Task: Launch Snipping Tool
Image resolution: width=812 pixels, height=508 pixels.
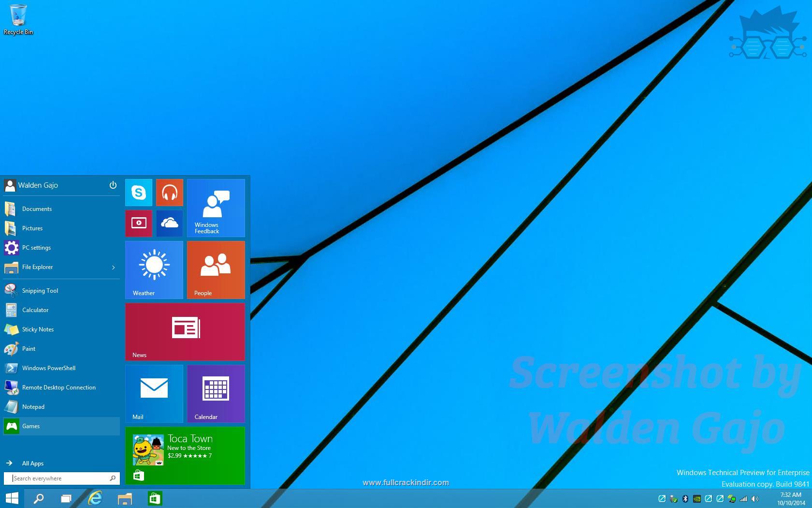Action: 61,291
